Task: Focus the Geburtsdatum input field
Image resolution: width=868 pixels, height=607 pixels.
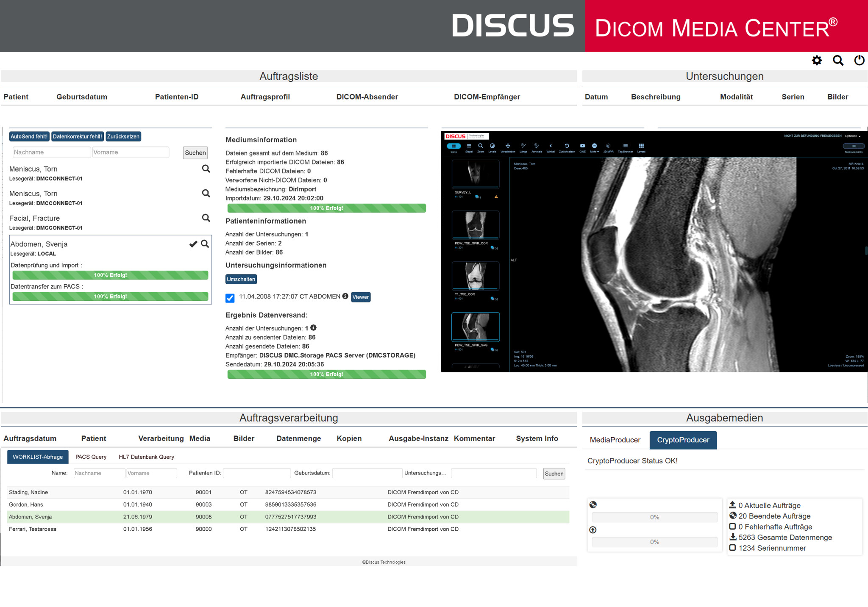Action: tap(367, 473)
